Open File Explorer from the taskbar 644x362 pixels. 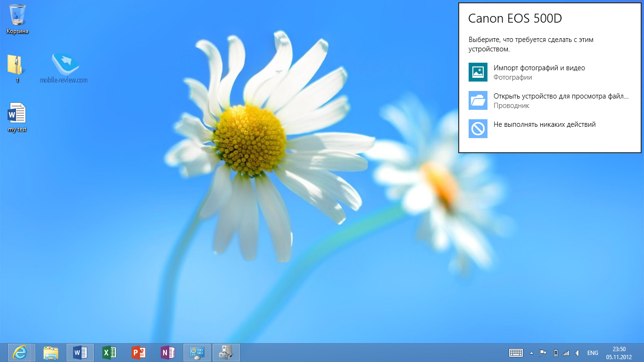(x=51, y=353)
